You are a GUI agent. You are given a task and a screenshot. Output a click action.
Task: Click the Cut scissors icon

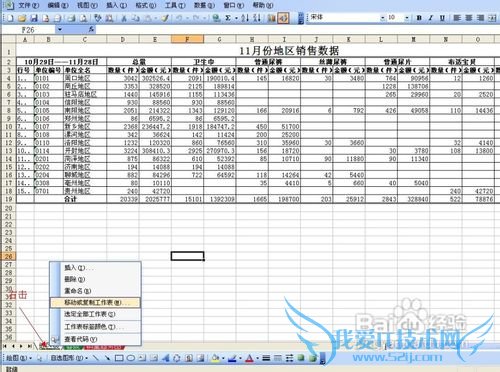point(124,18)
